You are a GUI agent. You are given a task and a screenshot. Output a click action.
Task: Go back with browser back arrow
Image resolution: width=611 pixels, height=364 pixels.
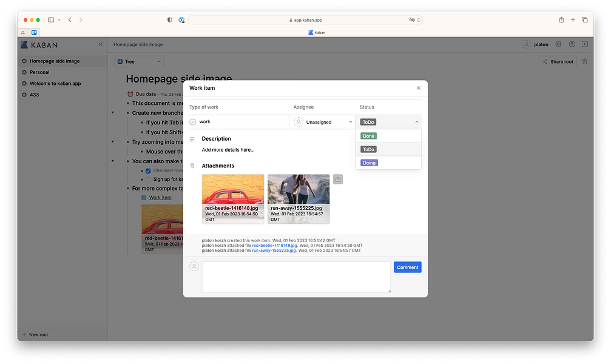click(x=70, y=20)
